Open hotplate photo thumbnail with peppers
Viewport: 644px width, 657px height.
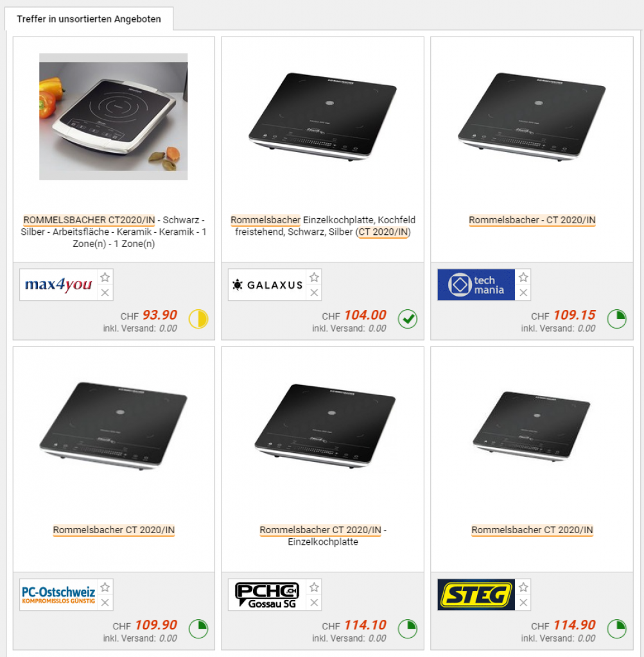point(114,117)
